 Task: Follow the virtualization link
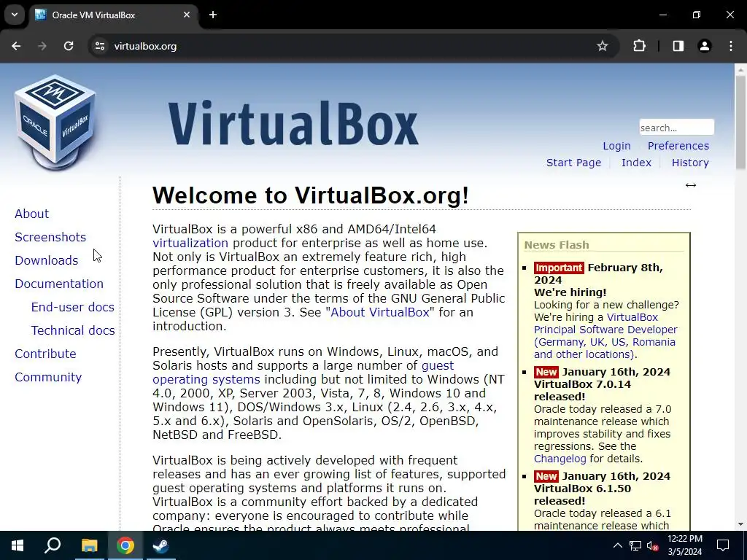[190, 243]
